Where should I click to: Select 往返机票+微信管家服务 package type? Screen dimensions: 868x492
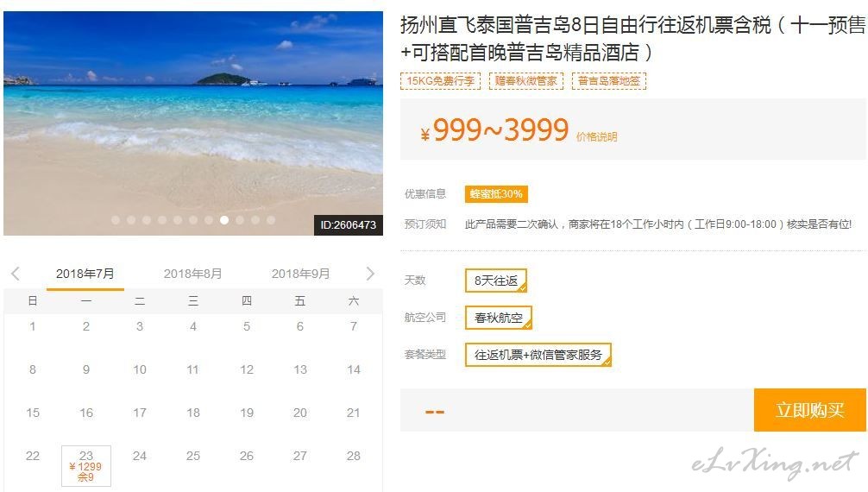pos(538,355)
